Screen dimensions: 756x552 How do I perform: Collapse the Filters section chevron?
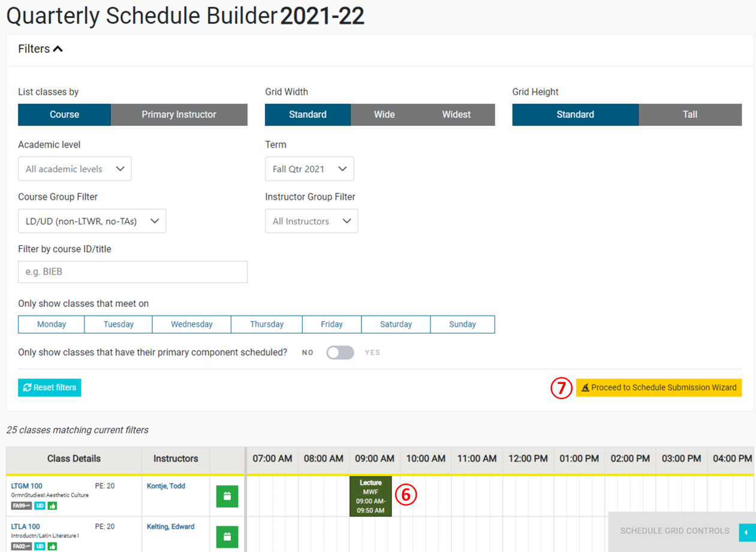coord(58,48)
